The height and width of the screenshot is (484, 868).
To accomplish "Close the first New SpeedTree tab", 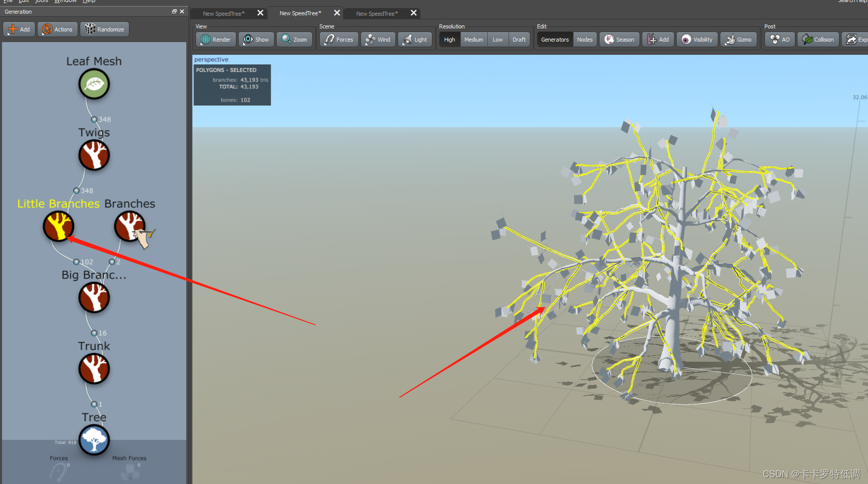I will tap(260, 13).
